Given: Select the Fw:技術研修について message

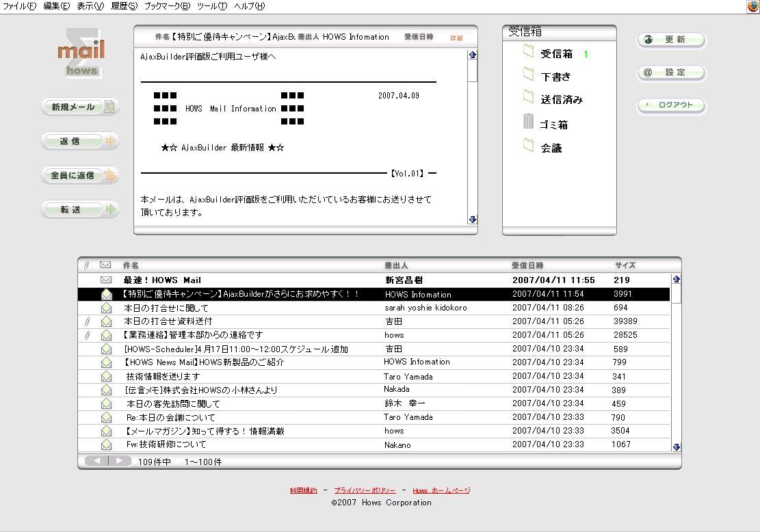Looking at the screenshot, I should 374,444.
